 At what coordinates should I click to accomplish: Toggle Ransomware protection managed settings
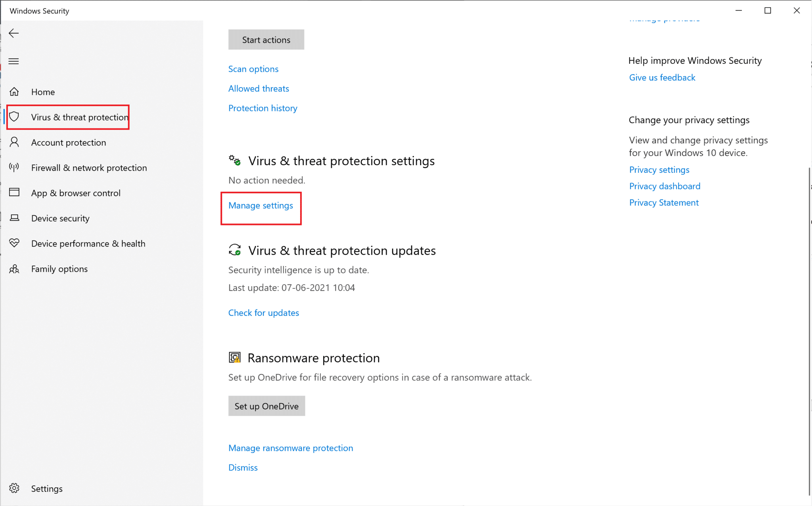291,448
